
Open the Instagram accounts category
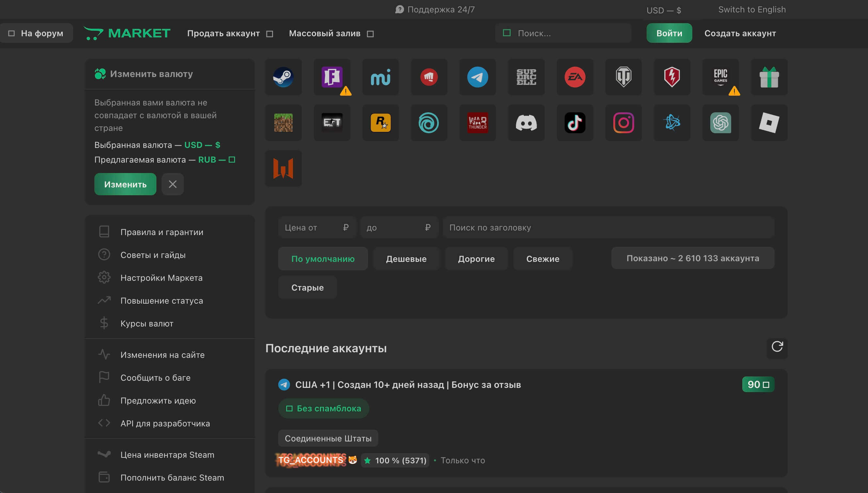point(623,122)
